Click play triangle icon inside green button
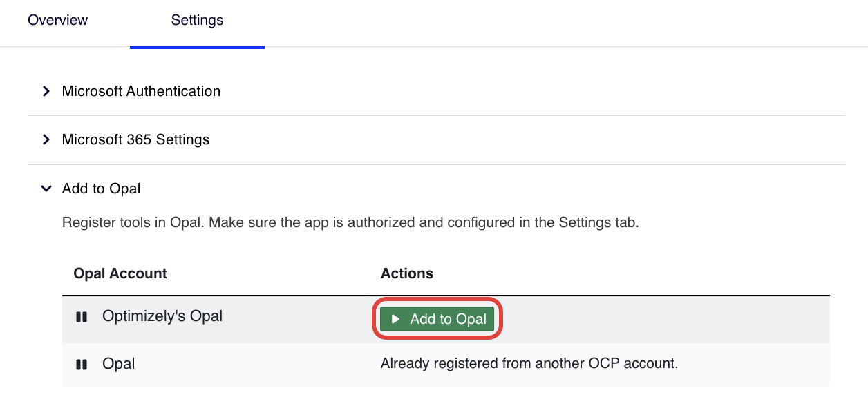Image resolution: width=868 pixels, height=406 pixels. coord(395,319)
